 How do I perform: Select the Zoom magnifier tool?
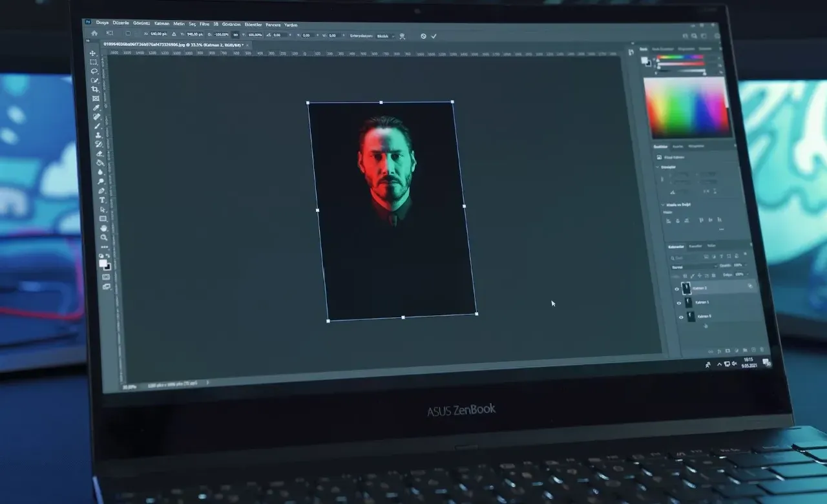click(104, 237)
